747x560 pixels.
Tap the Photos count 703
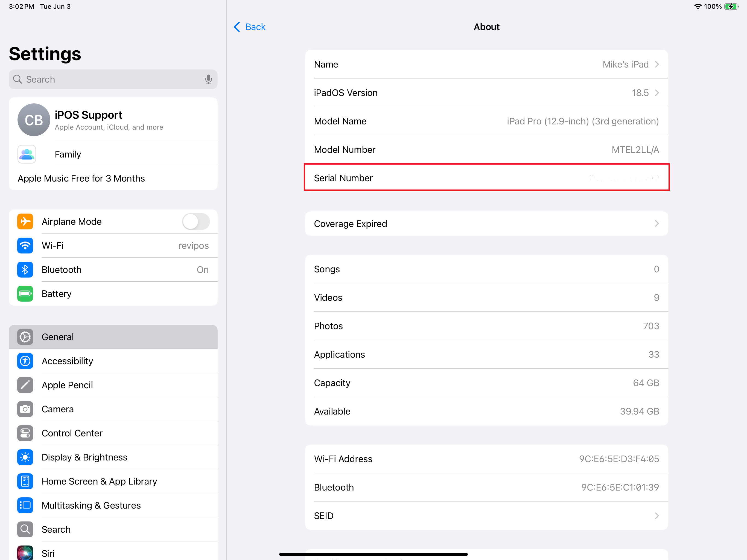(651, 326)
